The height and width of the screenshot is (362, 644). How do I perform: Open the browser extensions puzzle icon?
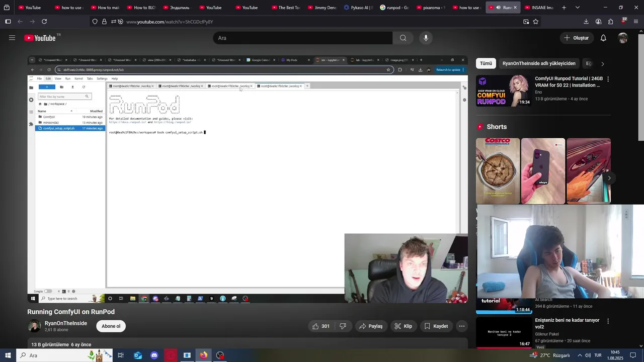pos(610,22)
